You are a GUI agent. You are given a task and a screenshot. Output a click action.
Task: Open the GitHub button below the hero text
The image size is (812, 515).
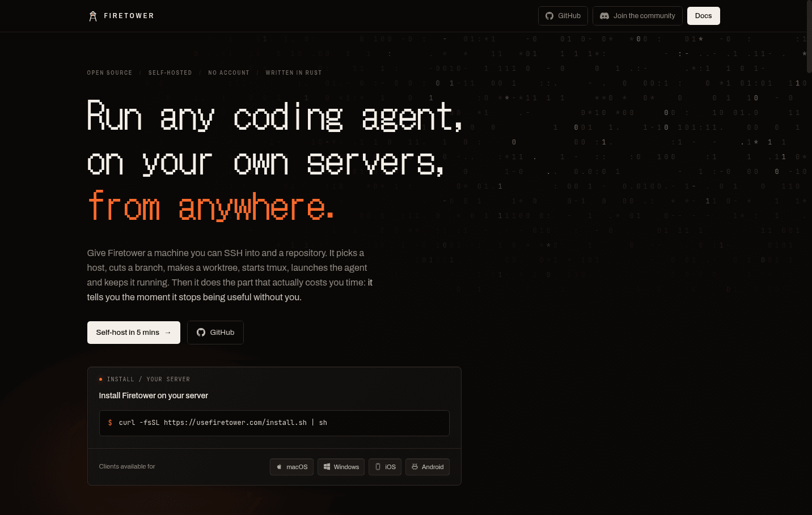tap(215, 333)
